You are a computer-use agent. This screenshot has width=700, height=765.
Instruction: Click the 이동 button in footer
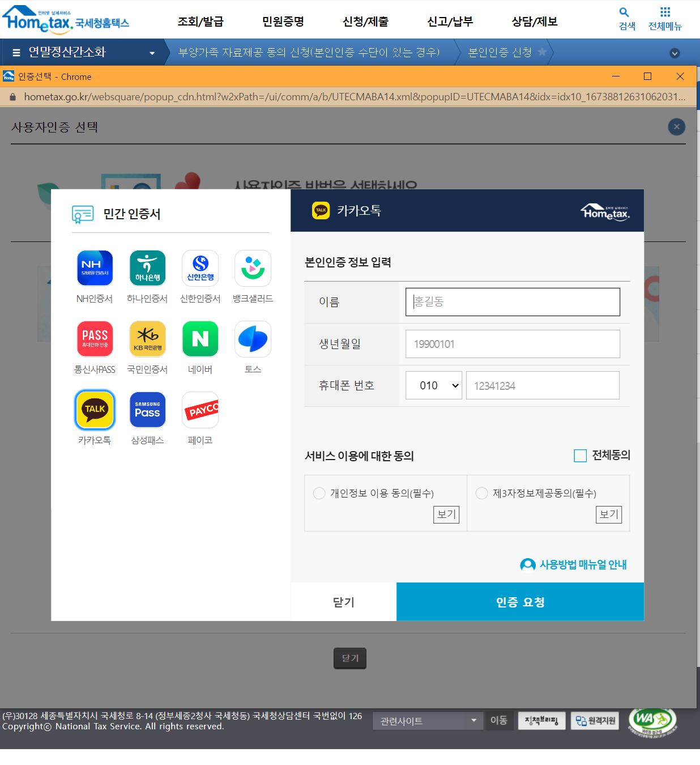click(499, 720)
